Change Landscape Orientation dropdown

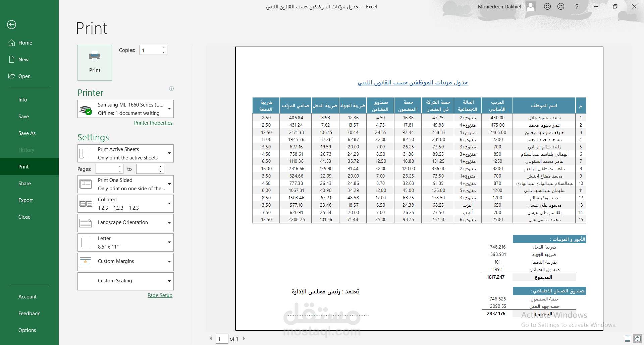coord(125,223)
